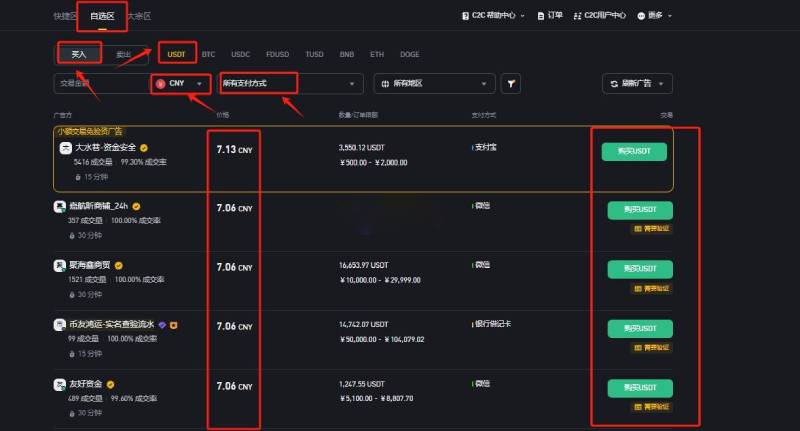The width and height of the screenshot is (800, 431).
Task: Click 14,742.07 USDT quantity text
Action: pyautogui.click(x=363, y=324)
